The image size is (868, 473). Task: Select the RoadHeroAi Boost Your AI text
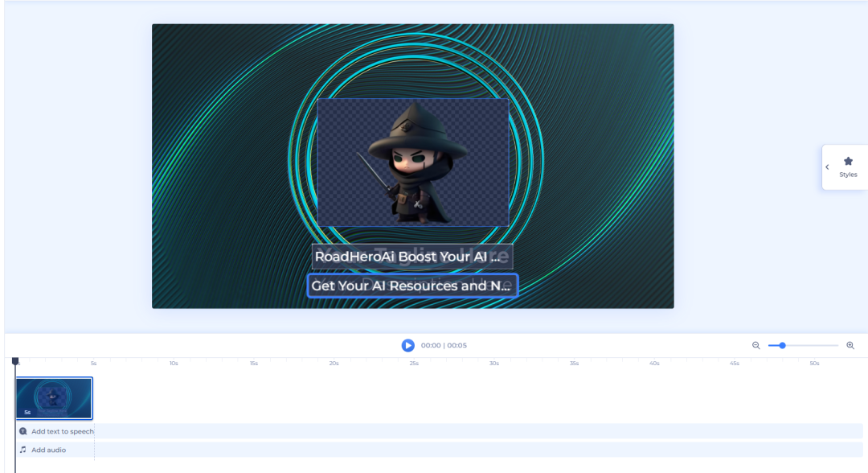(x=411, y=257)
